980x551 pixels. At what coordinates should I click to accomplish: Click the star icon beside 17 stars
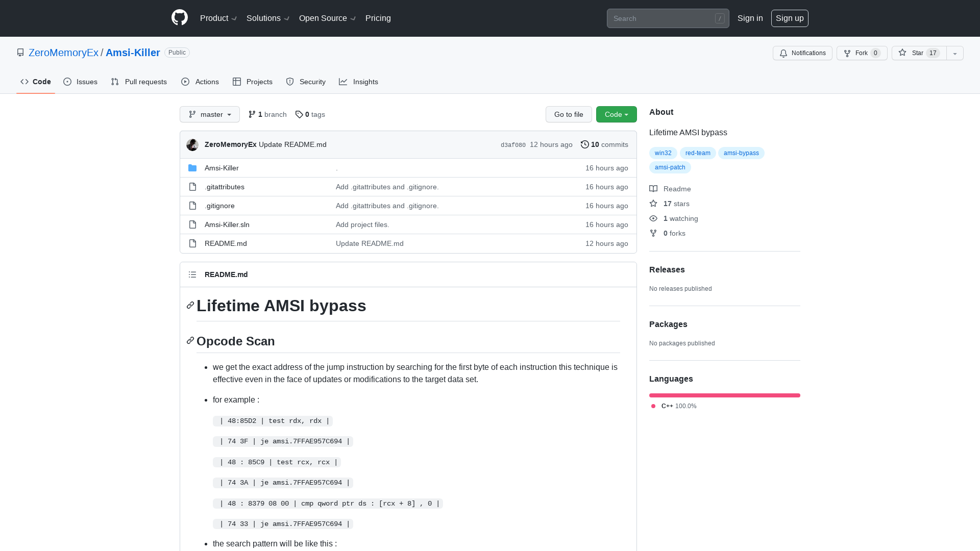pos(653,204)
